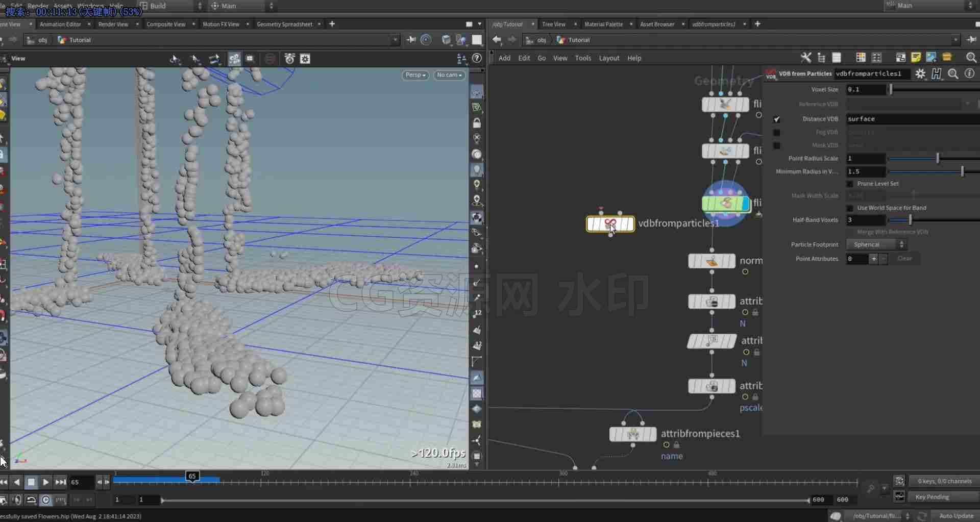
Task: Open the network editor Tools menu
Action: coord(583,58)
